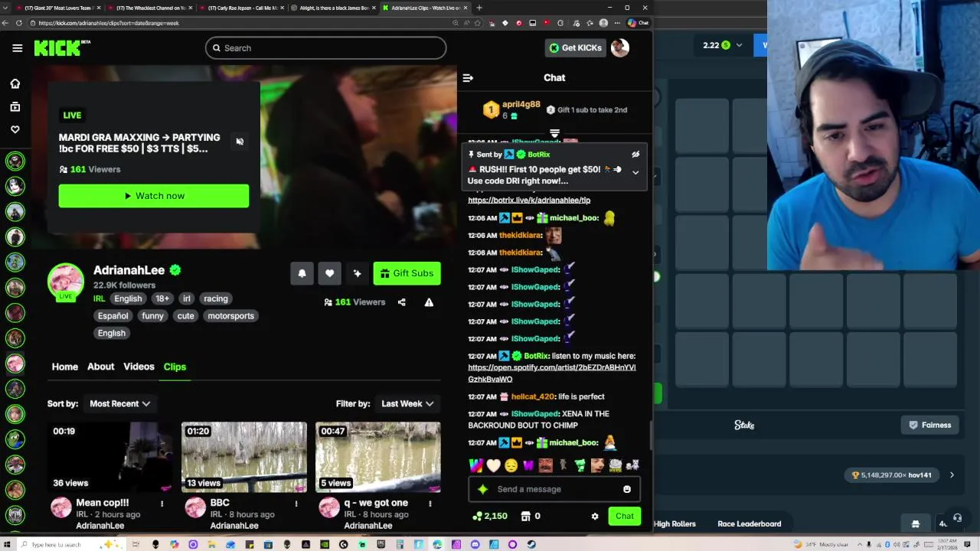Open options menu for BBC clip

pyautogui.click(x=296, y=504)
